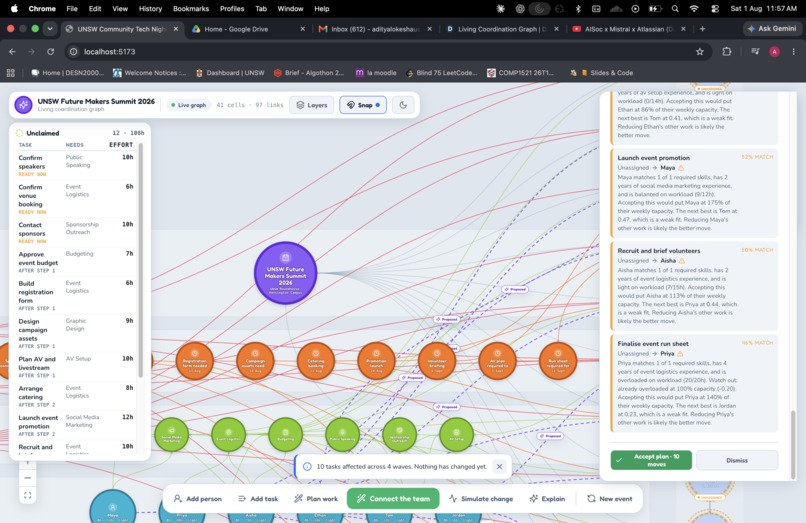Select the Registration form needed milestone node
Screen dimensions: 806x523
pos(195,361)
